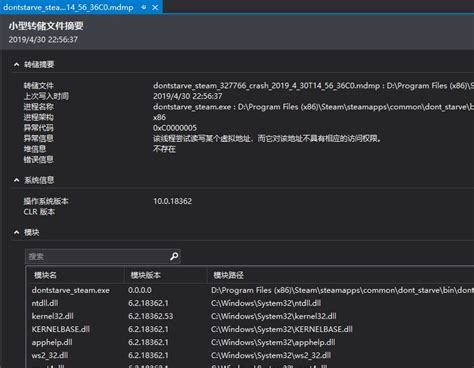Select the dontstarve_steam.exe module row
The width and height of the screenshot is (474, 368).
click(251, 290)
